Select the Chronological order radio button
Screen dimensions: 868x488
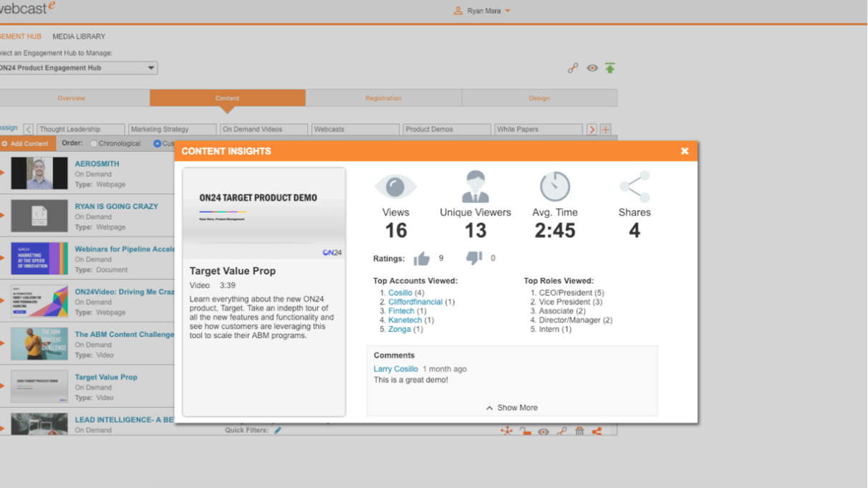(94, 143)
